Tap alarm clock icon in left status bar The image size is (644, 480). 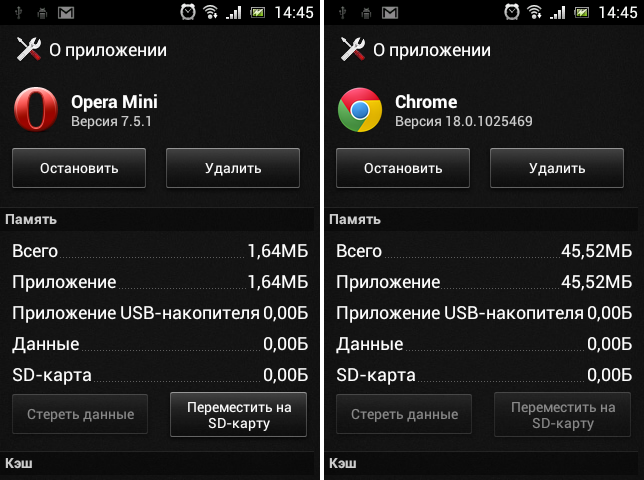(188, 12)
